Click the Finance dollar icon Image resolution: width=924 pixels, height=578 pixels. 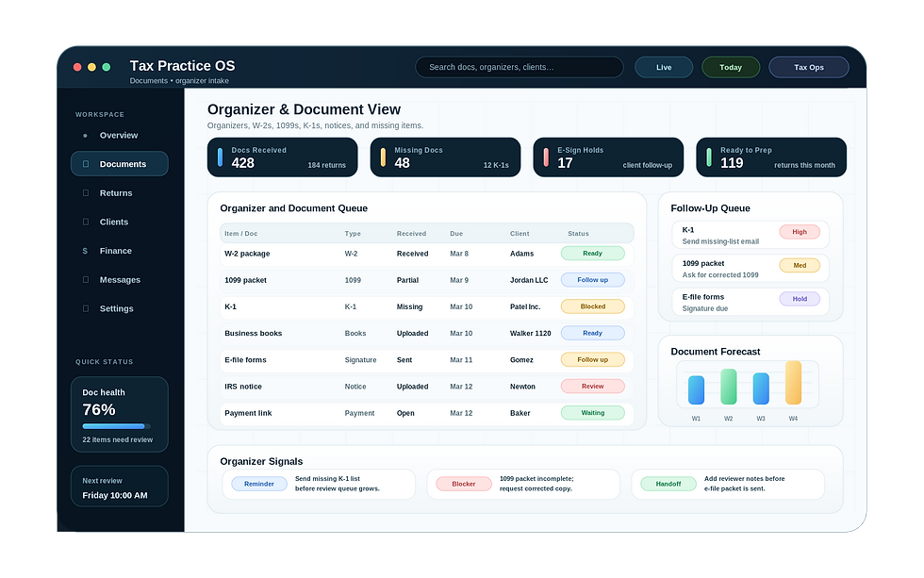[x=85, y=251]
